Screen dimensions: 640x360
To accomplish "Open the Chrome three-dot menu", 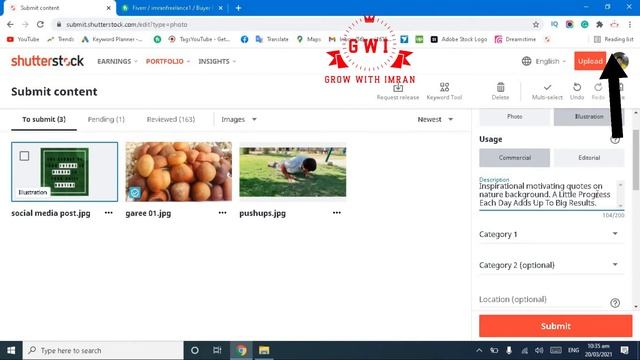I will (x=630, y=24).
